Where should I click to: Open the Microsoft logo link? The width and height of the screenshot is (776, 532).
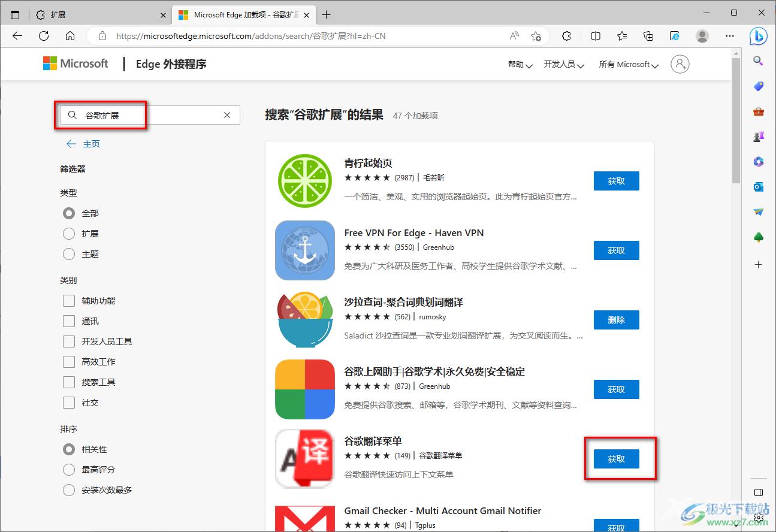76,64
